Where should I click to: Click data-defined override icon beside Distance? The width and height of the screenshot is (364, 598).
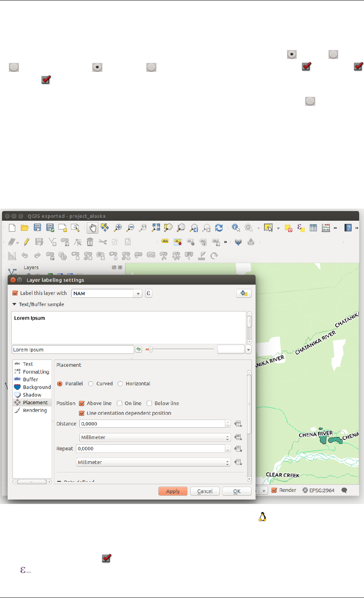tap(238, 424)
